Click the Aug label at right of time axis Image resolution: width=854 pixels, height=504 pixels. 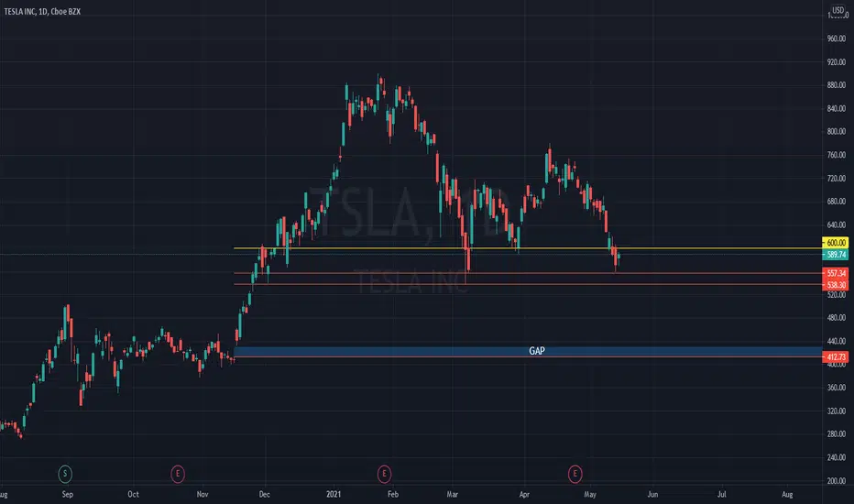tap(787, 494)
